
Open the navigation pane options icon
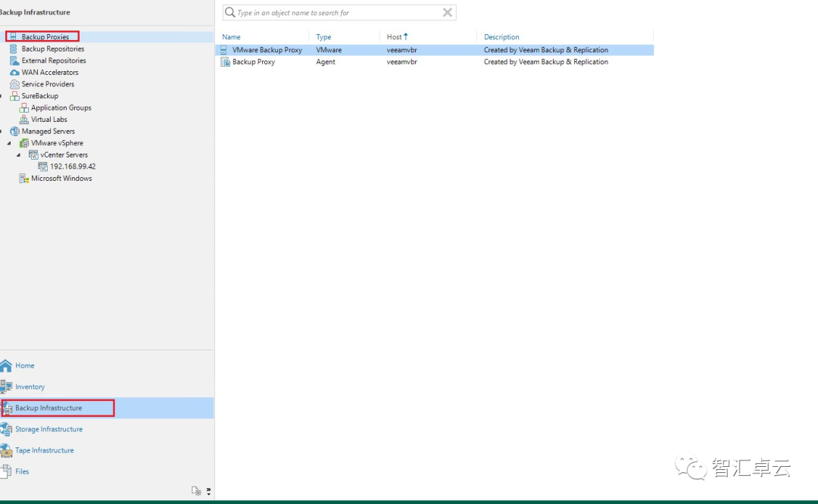(196, 490)
